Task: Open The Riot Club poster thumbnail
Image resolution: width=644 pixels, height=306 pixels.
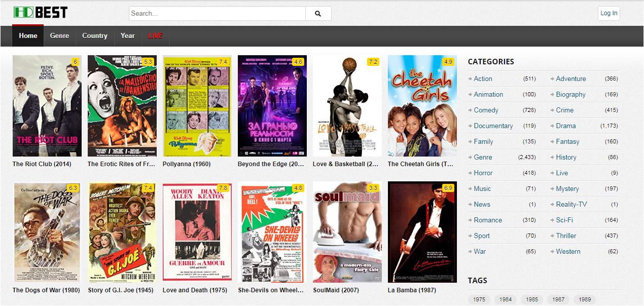Action: pyautogui.click(x=47, y=106)
